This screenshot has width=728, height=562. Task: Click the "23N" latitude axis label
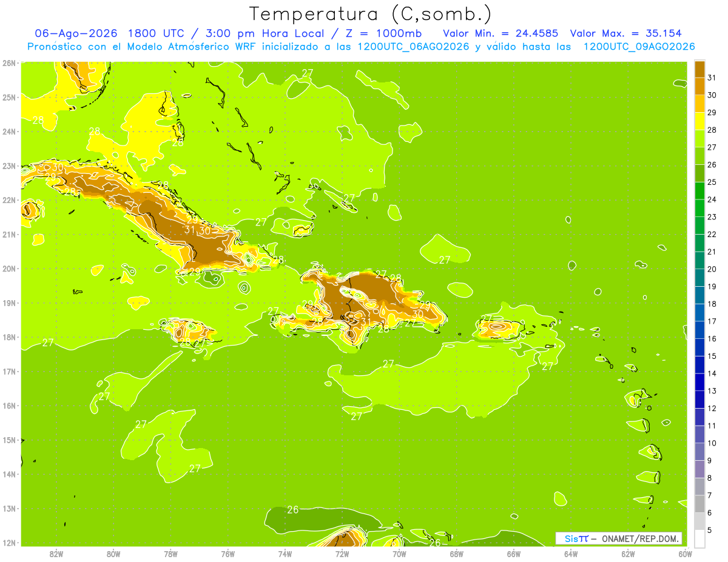pyautogui.click(x=9, y=166)
